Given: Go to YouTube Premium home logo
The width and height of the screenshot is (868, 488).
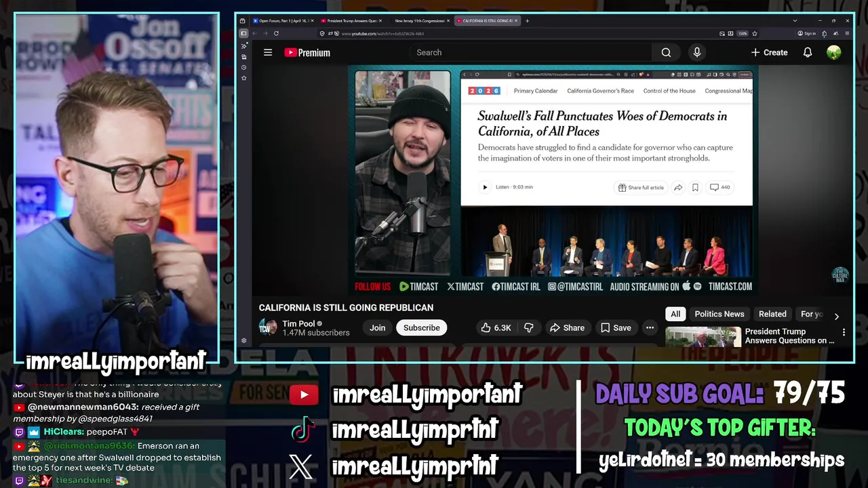Looking at the screenshot, I should click(307, 52).
